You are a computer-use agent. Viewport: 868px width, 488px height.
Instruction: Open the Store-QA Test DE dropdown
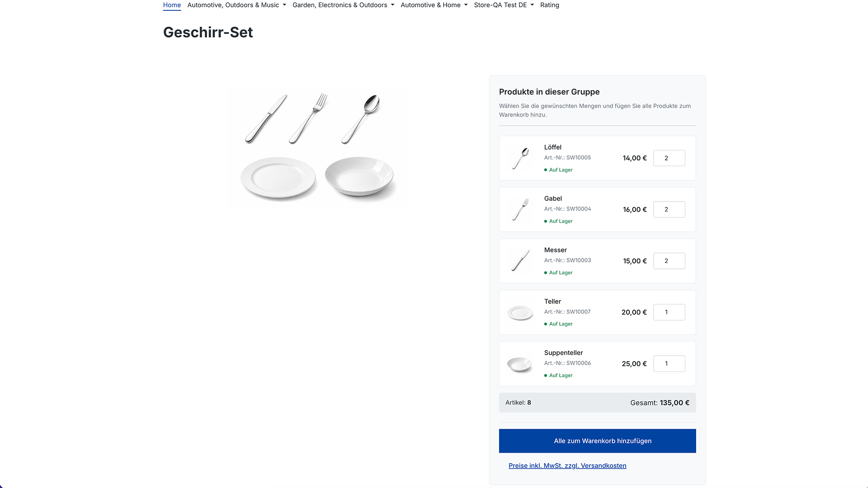pyautogui.click(x=504, y=5)
